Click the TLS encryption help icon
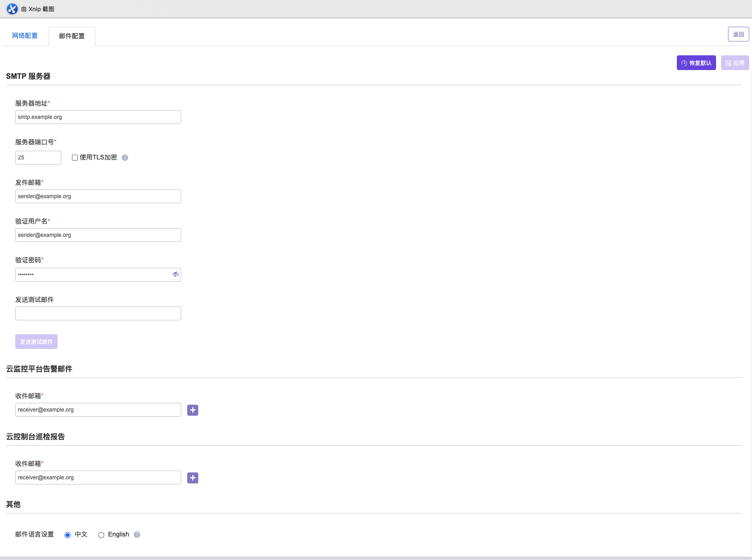 click(125, 158)
